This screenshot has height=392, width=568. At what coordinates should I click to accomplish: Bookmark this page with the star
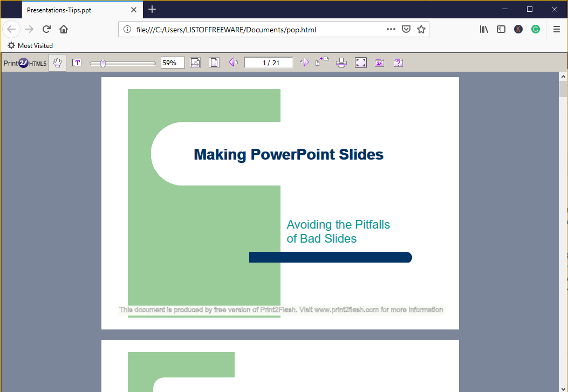click(x=421, y=29)
